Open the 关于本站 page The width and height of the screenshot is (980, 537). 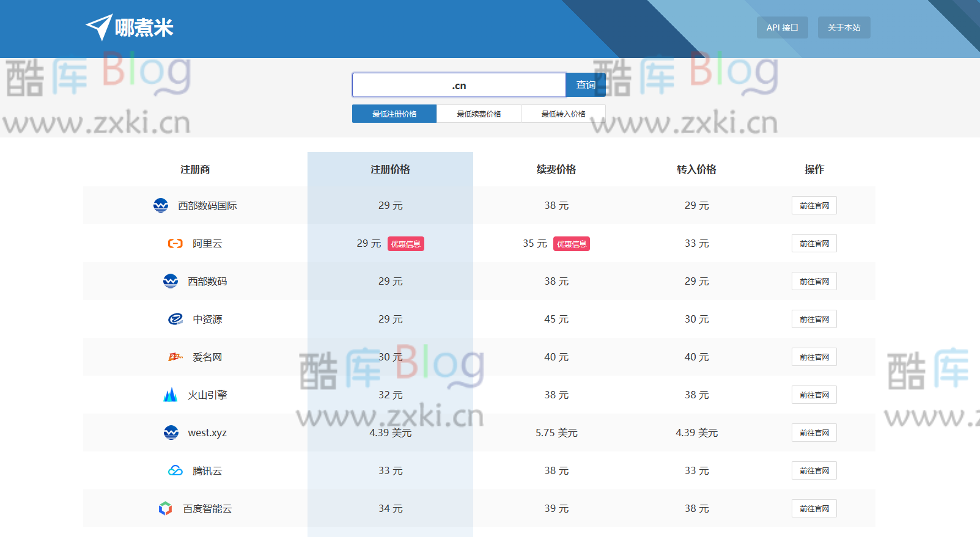click(844, 27)
